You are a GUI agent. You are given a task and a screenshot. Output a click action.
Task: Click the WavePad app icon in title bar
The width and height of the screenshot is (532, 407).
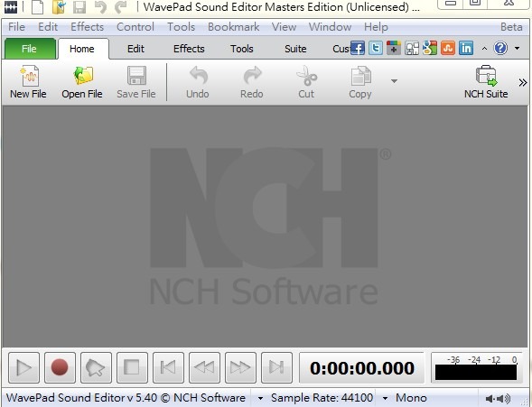point(11,7)
